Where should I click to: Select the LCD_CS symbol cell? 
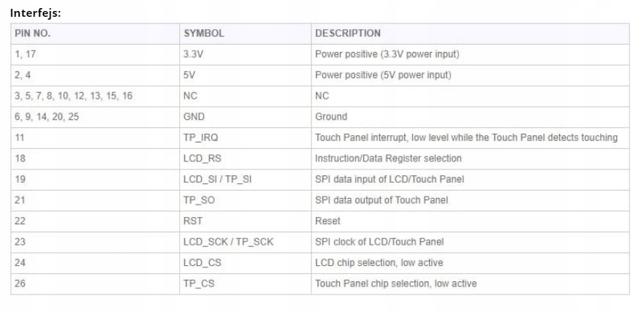[x=202, y=262]
